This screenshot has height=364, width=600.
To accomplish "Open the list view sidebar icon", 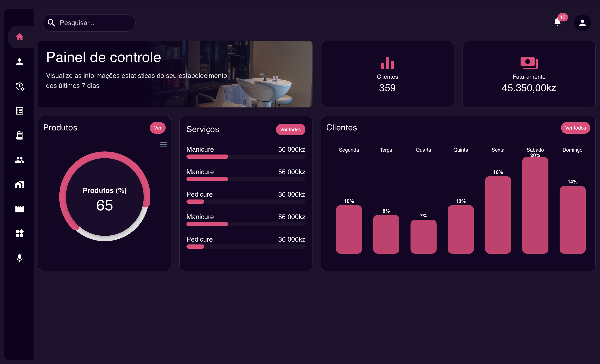I will point(20,111).
